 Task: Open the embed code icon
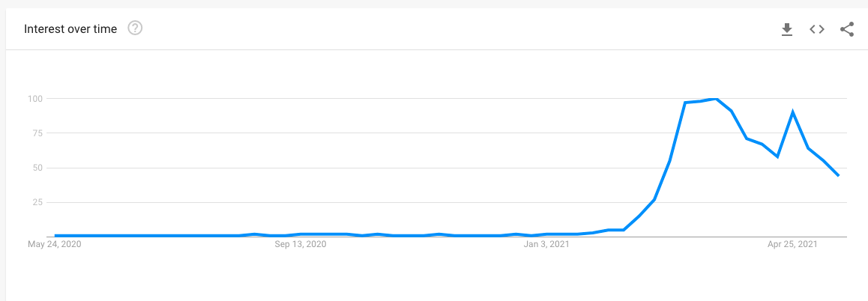pos(817,29)
